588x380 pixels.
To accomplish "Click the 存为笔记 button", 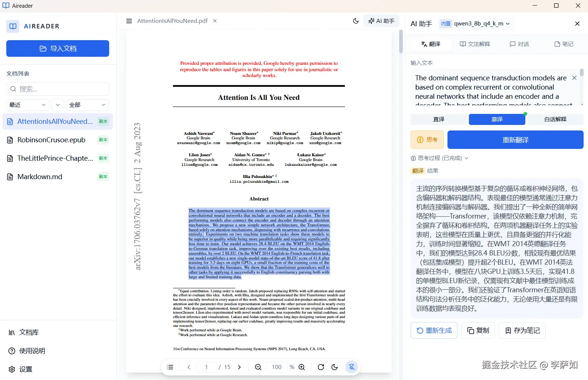I will point(522,331).
